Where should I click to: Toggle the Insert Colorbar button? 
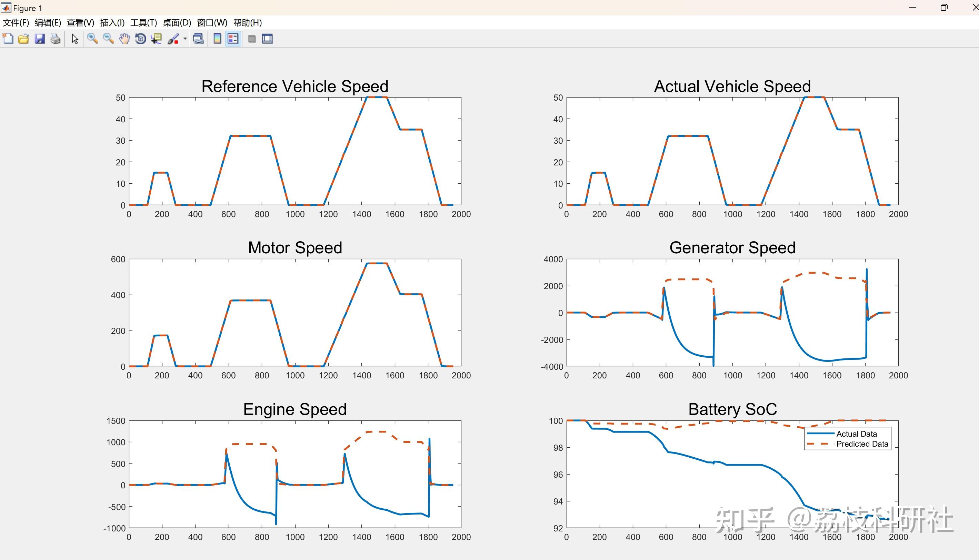pyautogui.click(x=218, y=39)
